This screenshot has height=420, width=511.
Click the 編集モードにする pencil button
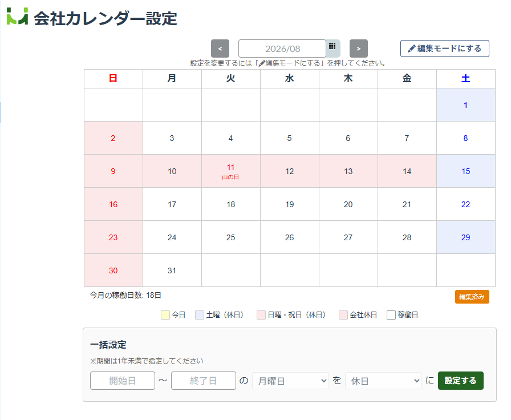click(444, 49)
